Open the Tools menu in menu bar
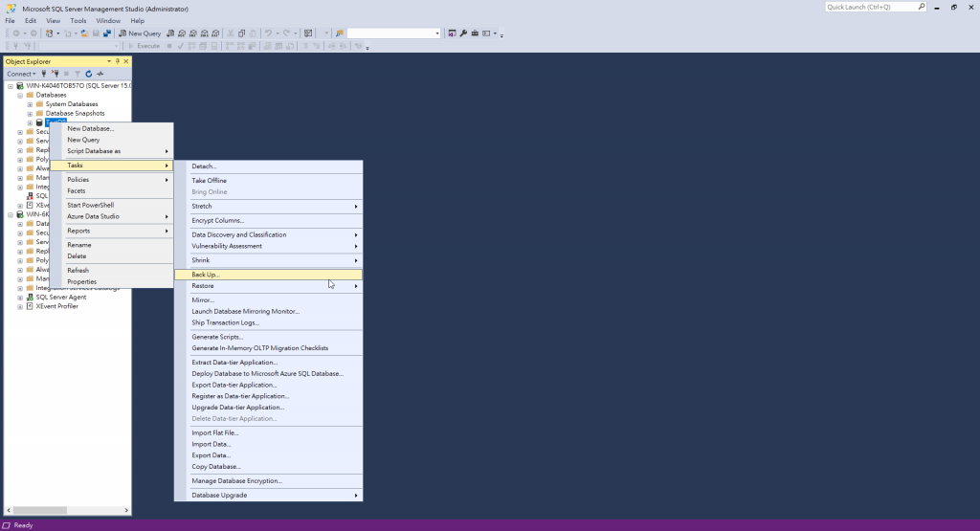This screenshot has width=980, height=531. [78, 21]
